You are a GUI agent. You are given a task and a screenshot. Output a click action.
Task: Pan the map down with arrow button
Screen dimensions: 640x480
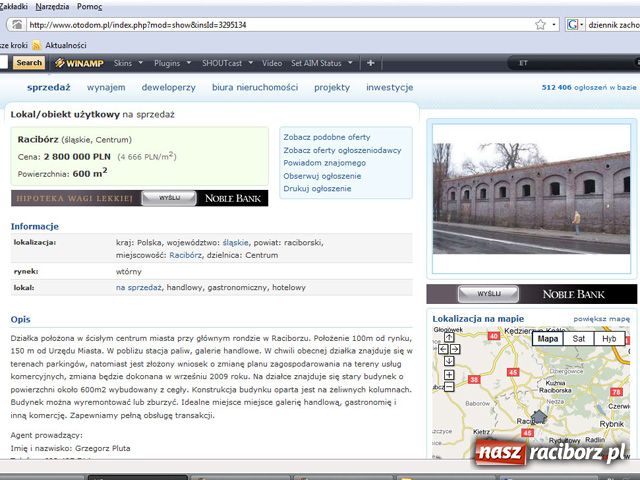pyautogui.click(x=449, y=360)
